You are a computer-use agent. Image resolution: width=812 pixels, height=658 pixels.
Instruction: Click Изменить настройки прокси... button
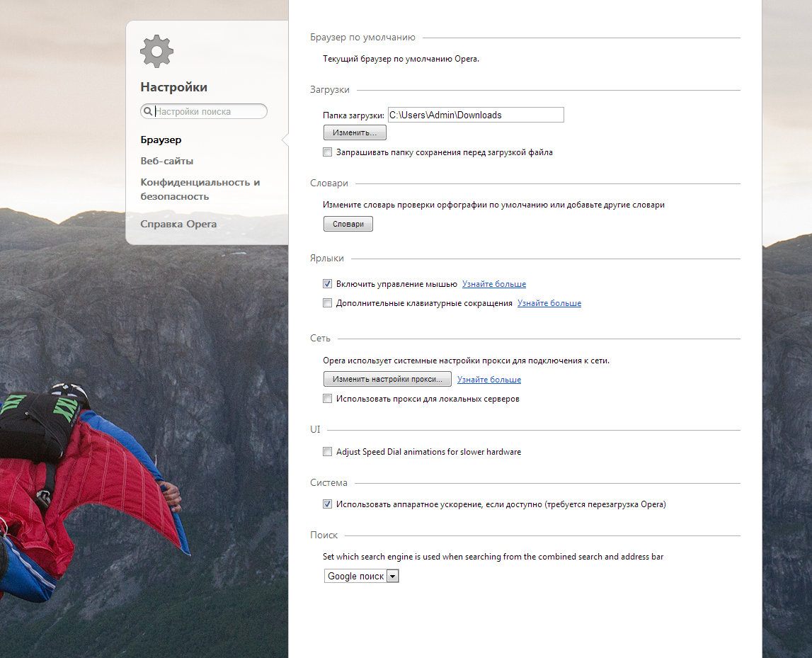387,379
